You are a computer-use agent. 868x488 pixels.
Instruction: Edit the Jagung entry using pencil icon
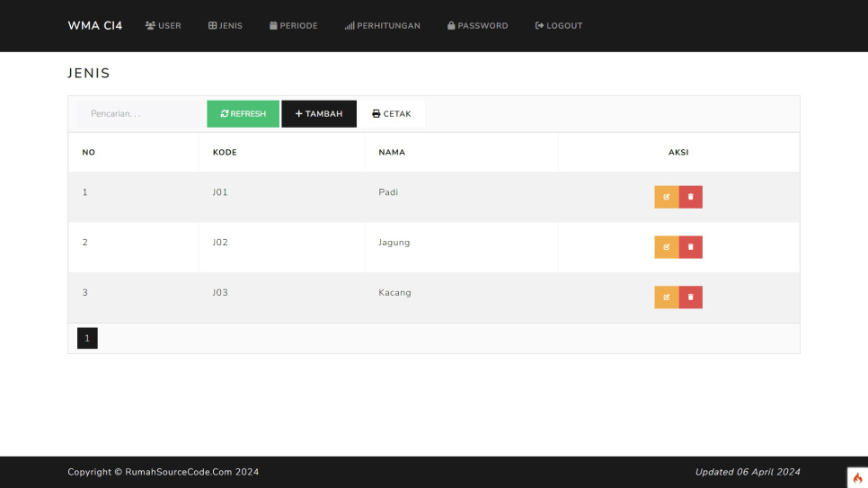coord(666,247)
